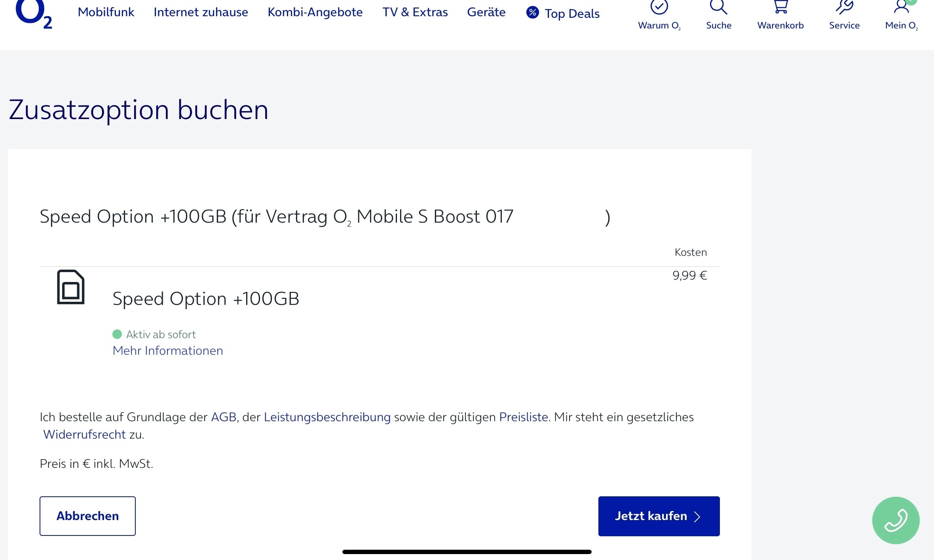Screen dimensions: 934x560
Task: Click the percent badge icon by Top Deals
Action: point(533,13)
